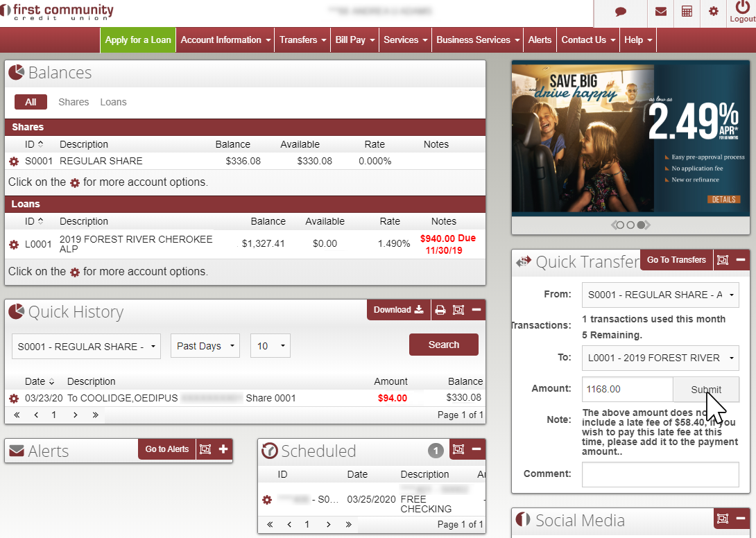Screen dimensions: 756x538
Task: Sort Shares table by ID
Action: coord(34,144)
